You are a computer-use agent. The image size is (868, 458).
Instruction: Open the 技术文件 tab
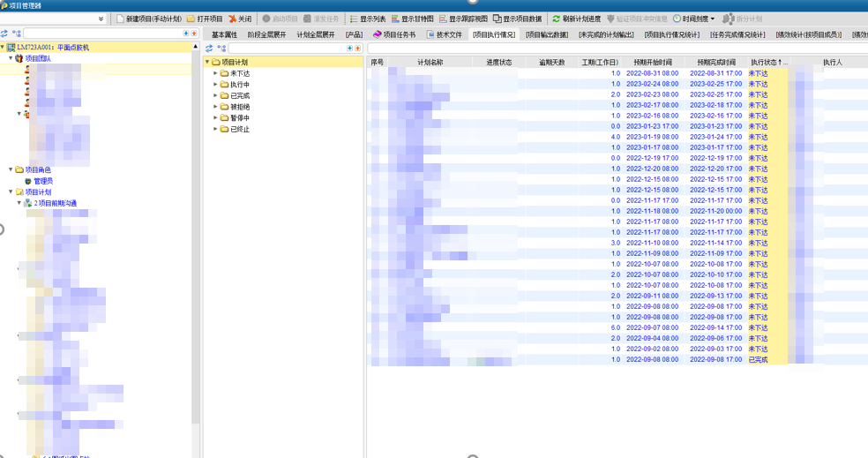tap(445, 34)
